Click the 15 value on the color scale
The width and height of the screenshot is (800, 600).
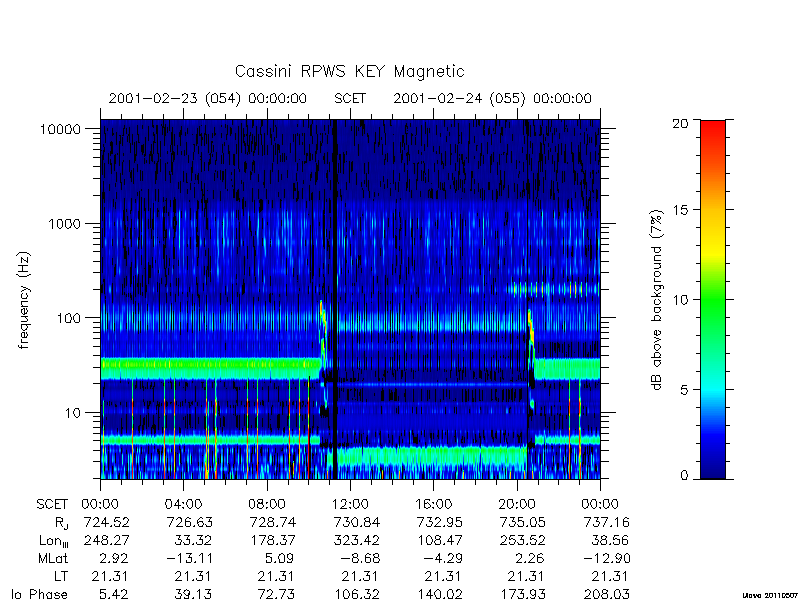[680, 210]
